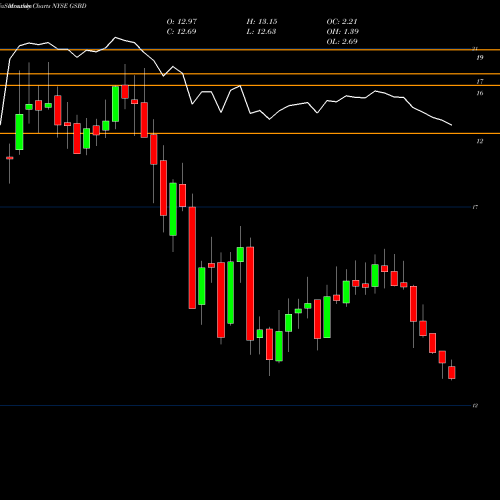Click the OH: 1.39 reading
Viewport: 500px width, 500px height.
click(x=343, y=32)
